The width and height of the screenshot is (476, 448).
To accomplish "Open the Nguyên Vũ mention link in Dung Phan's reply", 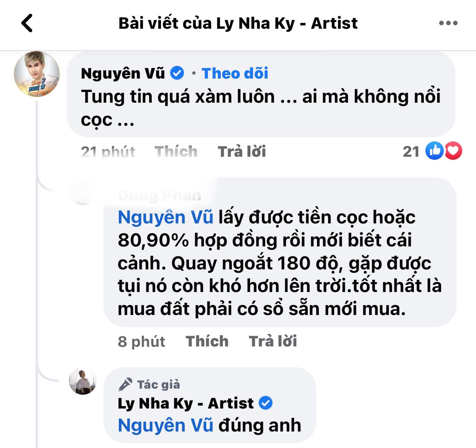I will [x=165, y=217].
